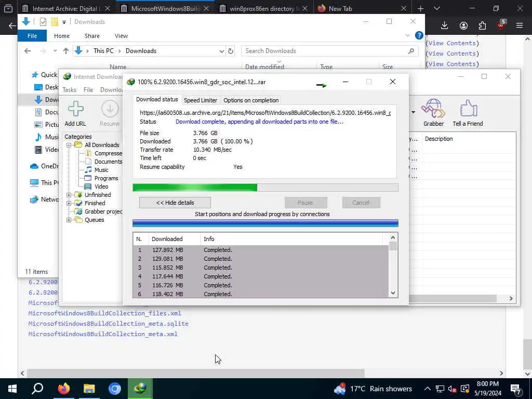This screenshot has height=399, width=532.
Task: Switch to Firefox from the taskbar
Action: [x=63, y=389]
